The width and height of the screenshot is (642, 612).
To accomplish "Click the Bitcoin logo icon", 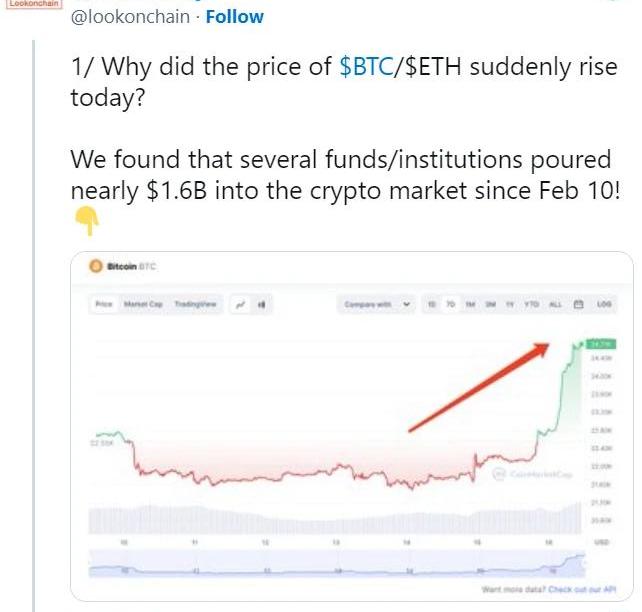I will coord(96,266).
